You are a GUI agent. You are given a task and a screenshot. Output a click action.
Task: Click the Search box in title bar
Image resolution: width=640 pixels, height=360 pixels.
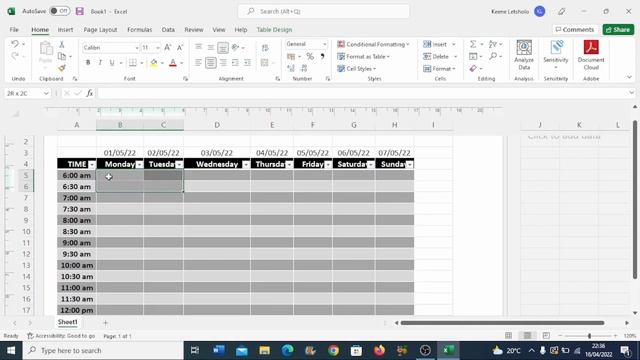coord(323,11)
